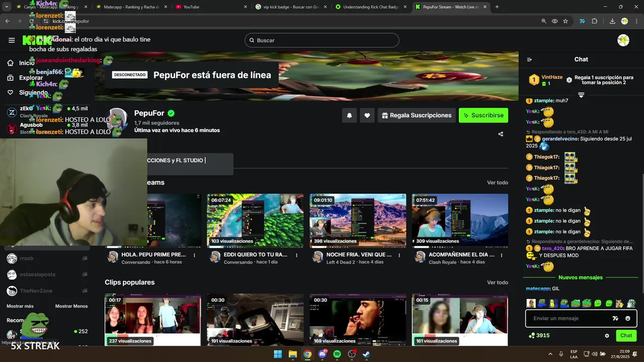
Task: Open options menu for ACOMPAÑENME EL DIA stream
Action: pos(502,255)
